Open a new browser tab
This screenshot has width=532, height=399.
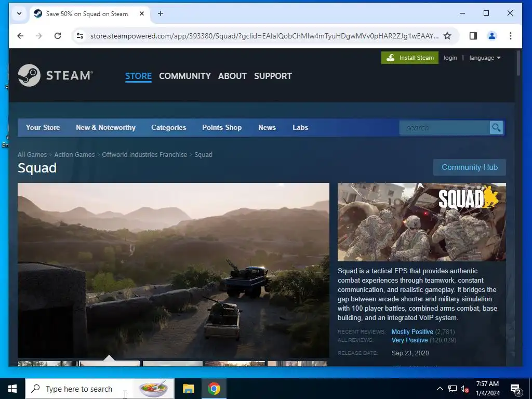161,14
